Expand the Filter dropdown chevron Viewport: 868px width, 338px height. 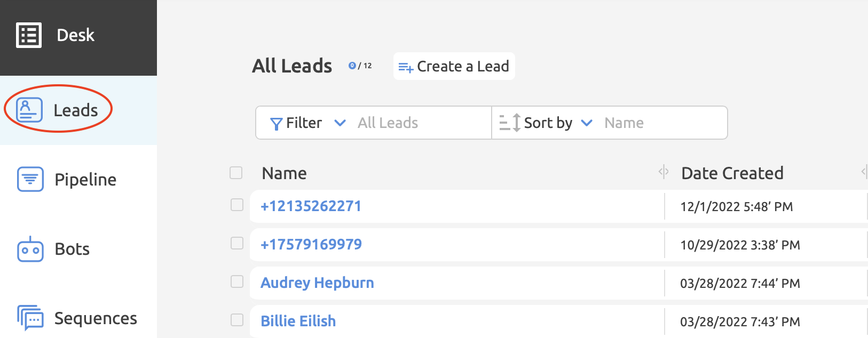(x=340, y=123)
